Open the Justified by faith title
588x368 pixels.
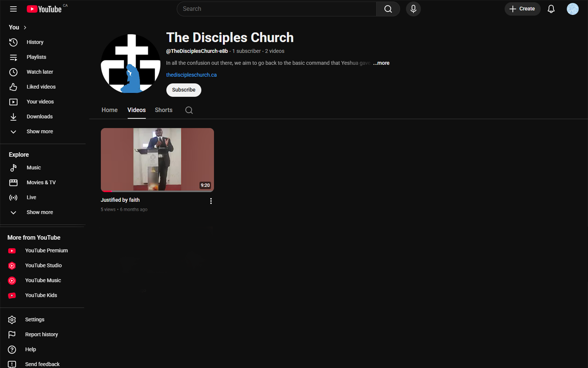click(120, 200)
